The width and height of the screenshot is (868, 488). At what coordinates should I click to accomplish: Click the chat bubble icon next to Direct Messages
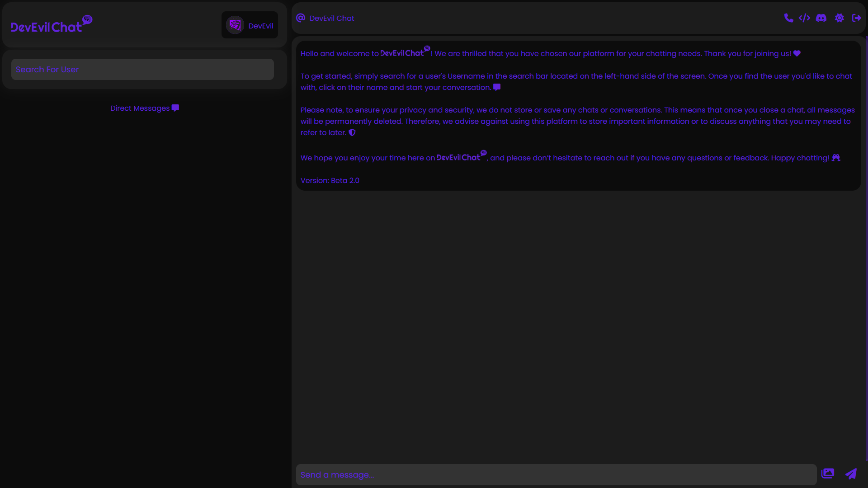pyautogui.click(x=175, y=108)
